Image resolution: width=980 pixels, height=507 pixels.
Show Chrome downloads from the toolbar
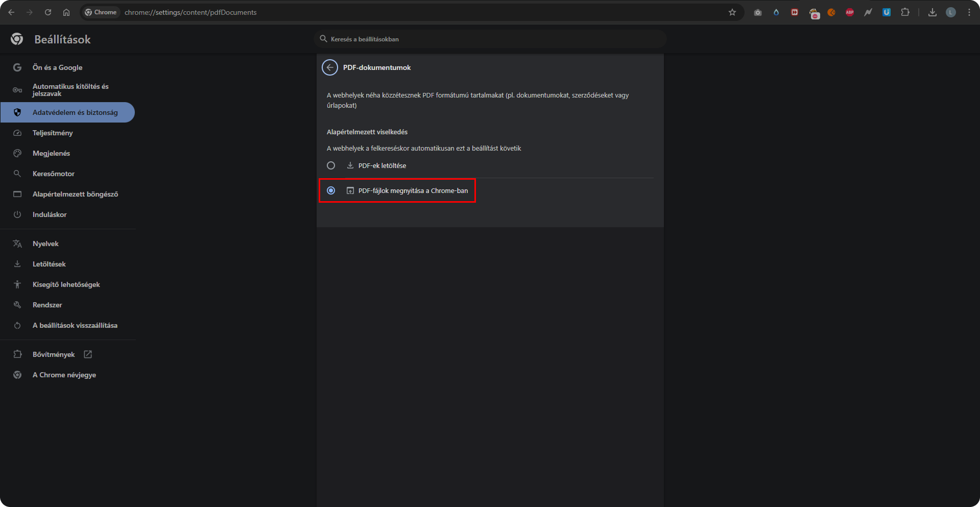click(x=933, y=12)
